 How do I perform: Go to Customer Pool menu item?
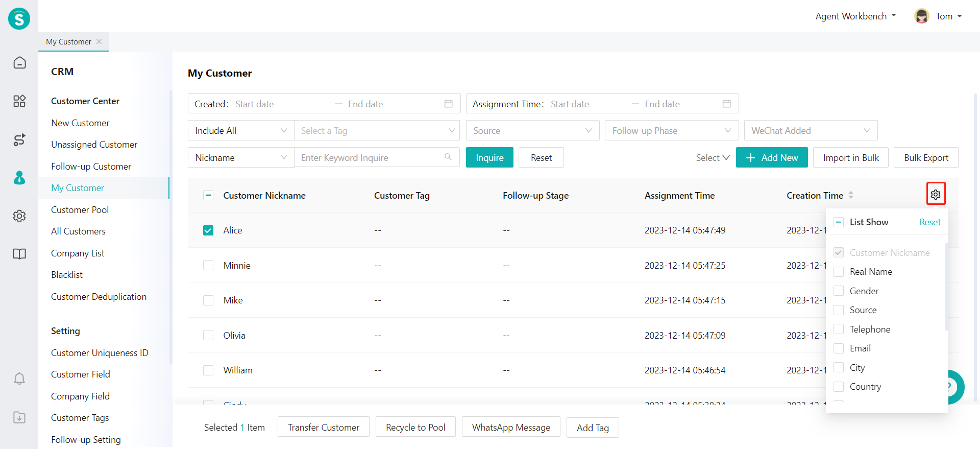click(80, 209)
